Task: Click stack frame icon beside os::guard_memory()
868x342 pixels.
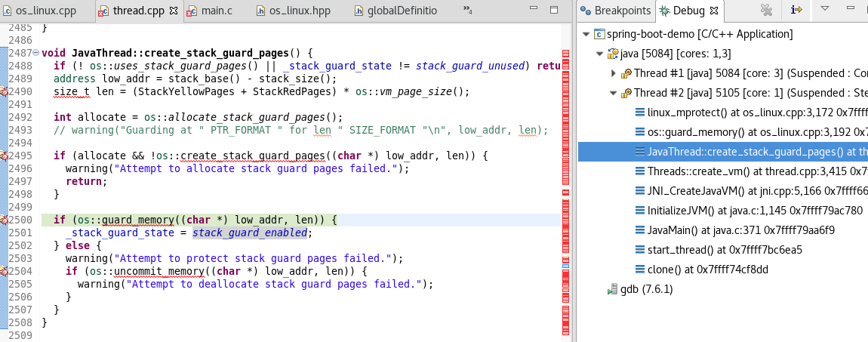Action: 639,131
